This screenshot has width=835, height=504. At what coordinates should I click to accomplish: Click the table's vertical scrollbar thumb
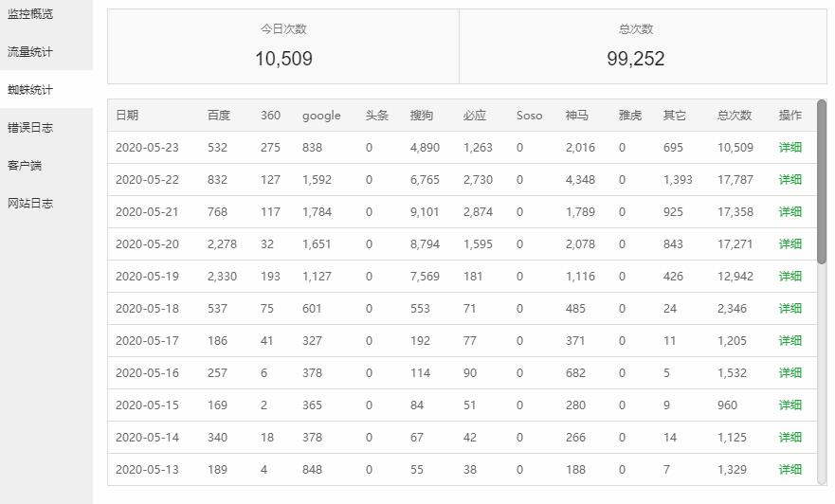[x=822, y=180]
